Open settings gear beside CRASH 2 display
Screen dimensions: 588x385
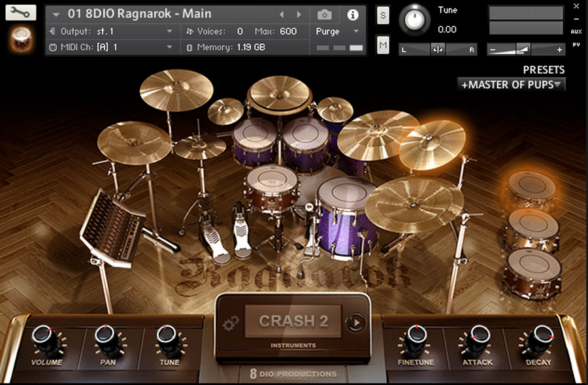point(230,322)
